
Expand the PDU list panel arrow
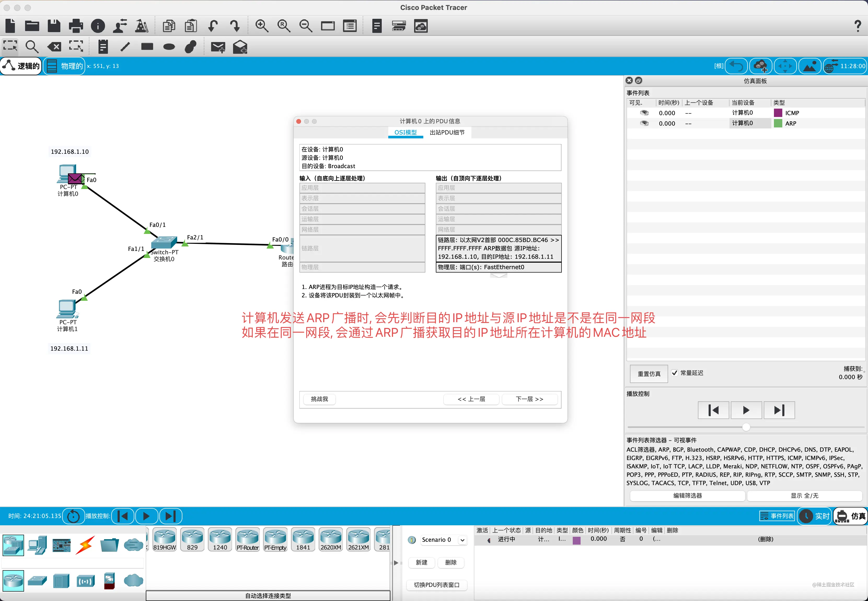point(396,563)
